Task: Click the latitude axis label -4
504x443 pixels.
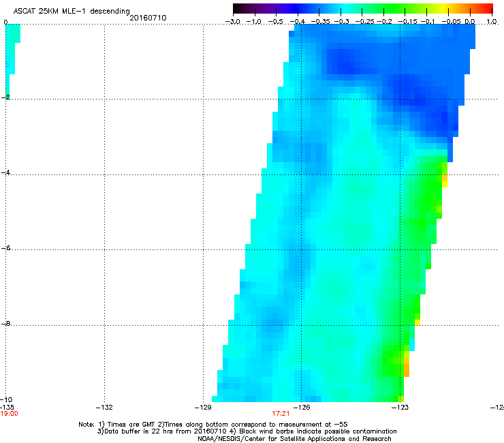Action: 6,172
